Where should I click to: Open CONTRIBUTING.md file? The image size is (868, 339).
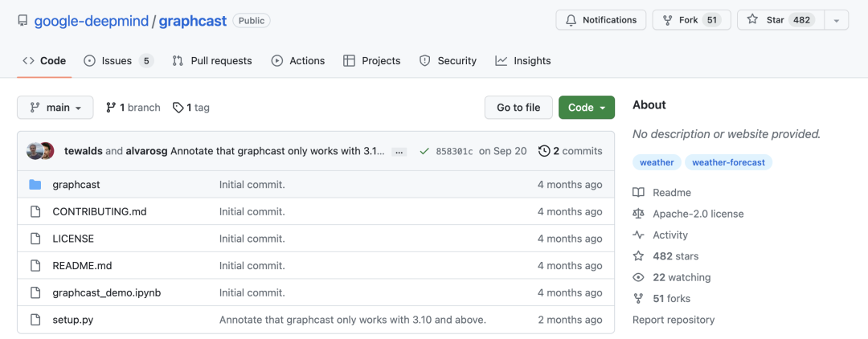point(100,212)
